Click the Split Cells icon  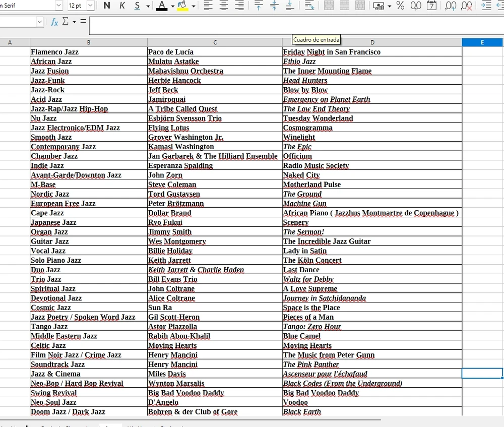pos(360,6)
